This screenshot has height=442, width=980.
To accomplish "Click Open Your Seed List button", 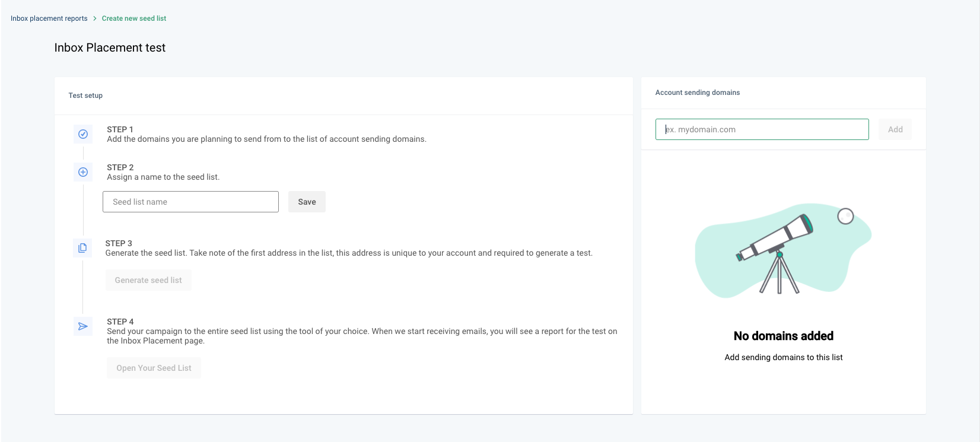I will click(154, 368).
